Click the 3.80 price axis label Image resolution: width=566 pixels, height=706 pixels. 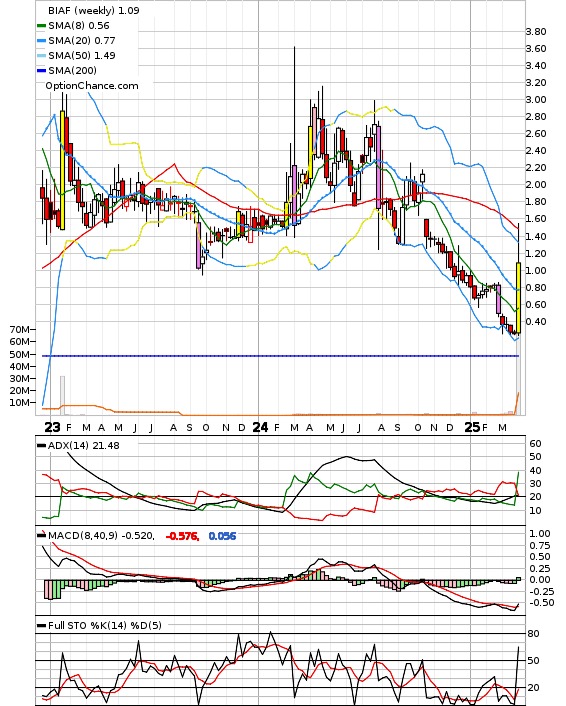click(536, 32)
